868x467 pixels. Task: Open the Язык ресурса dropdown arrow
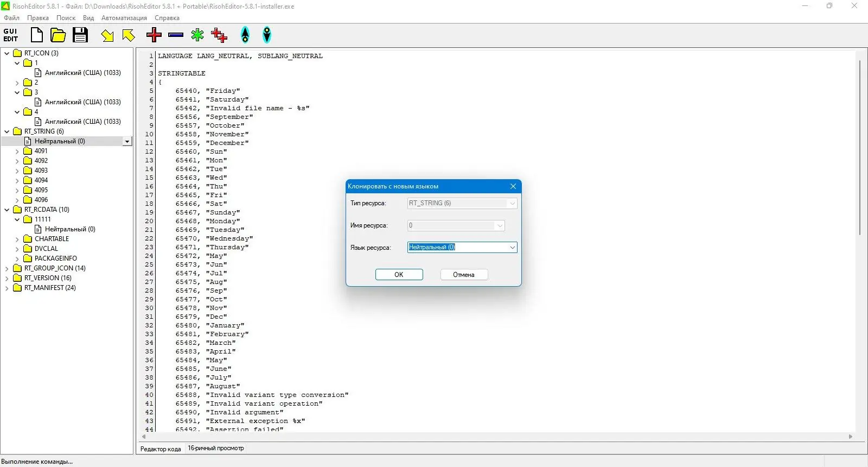pyautogui.click(x=512, y=248)
